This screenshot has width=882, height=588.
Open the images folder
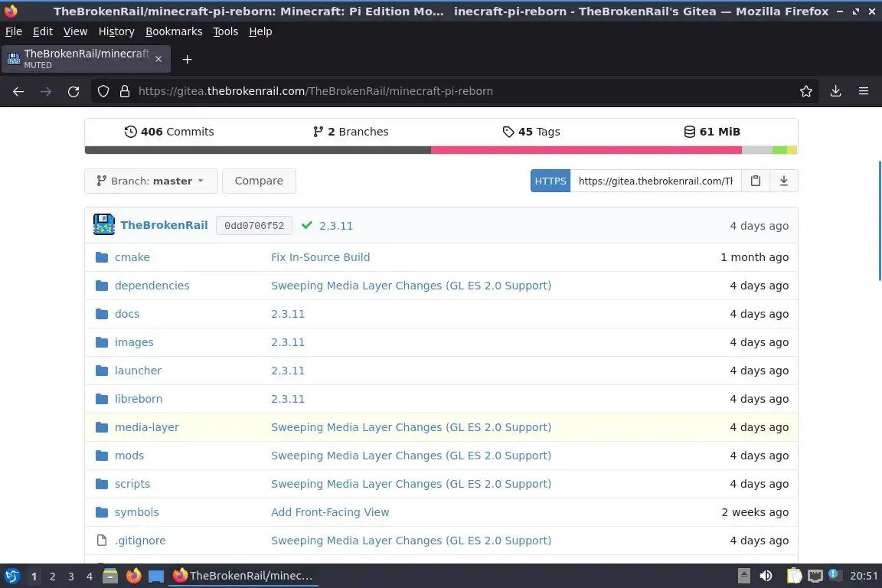click(134, 342)
